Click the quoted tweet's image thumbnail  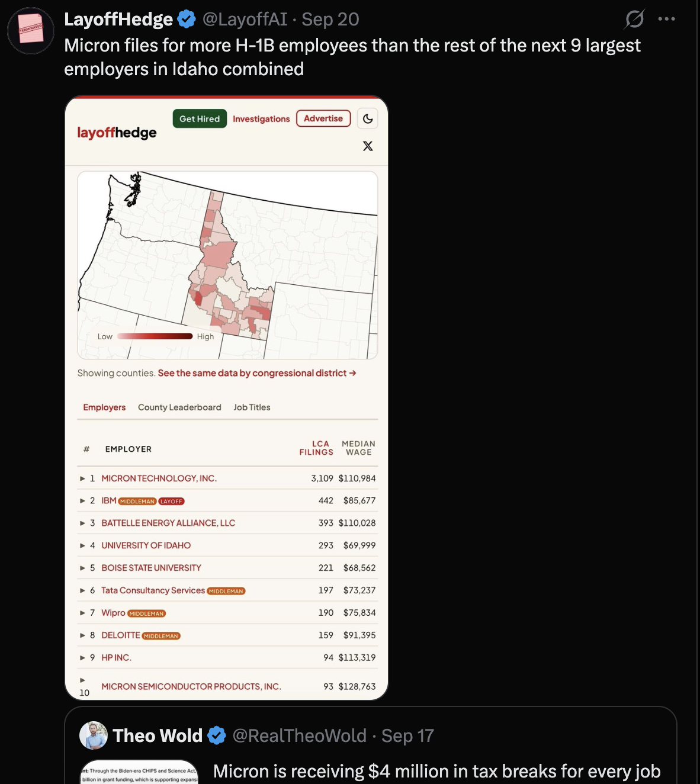pos(139,772)
